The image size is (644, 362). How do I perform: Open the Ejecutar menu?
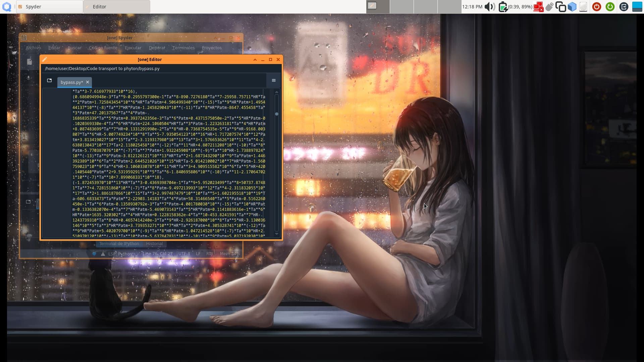133,48
